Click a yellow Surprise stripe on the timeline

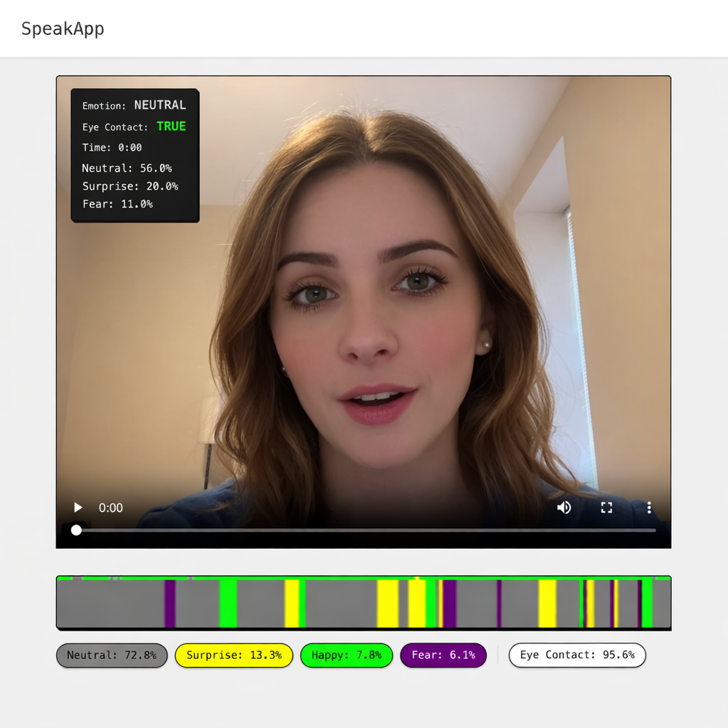tap(388, 608)
